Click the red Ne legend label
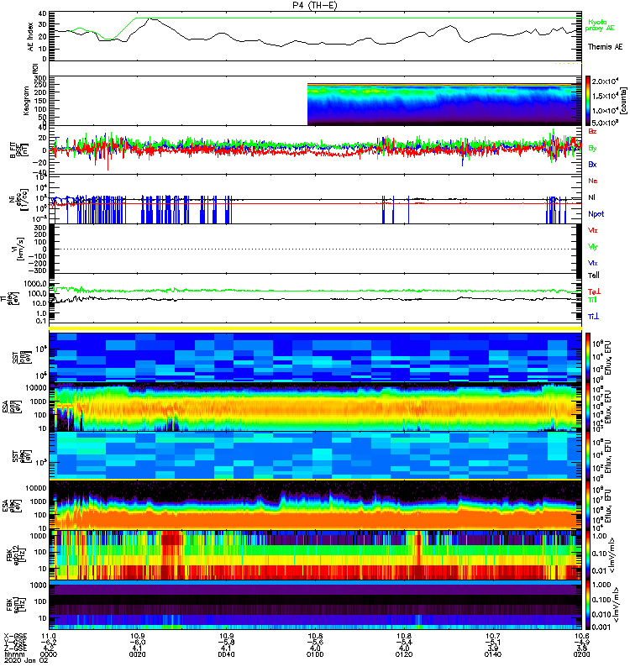The width and height of the screenshot is (630, 672). click(x=593, y=181)
